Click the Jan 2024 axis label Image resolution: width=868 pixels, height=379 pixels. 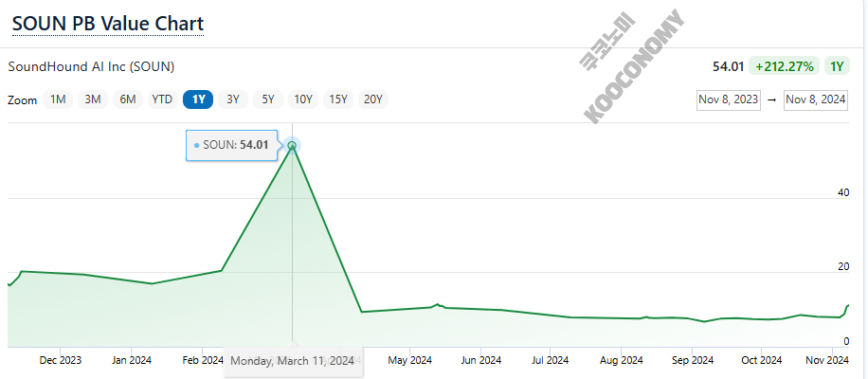[x=131, y=361]
